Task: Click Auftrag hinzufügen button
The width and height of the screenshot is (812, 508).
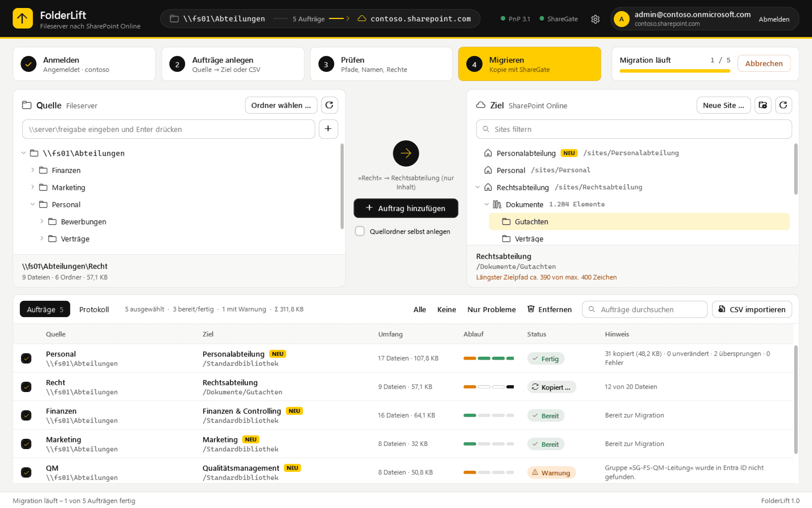Action: 406,208
